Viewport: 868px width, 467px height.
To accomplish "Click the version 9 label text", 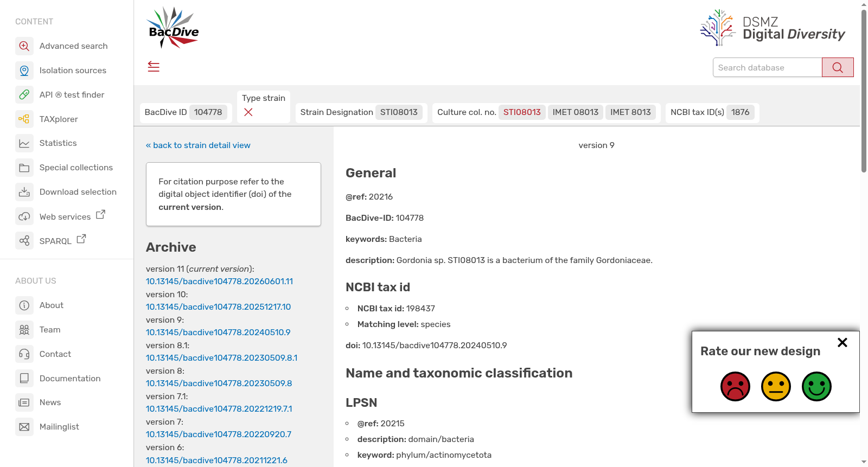I will (596, 145).
